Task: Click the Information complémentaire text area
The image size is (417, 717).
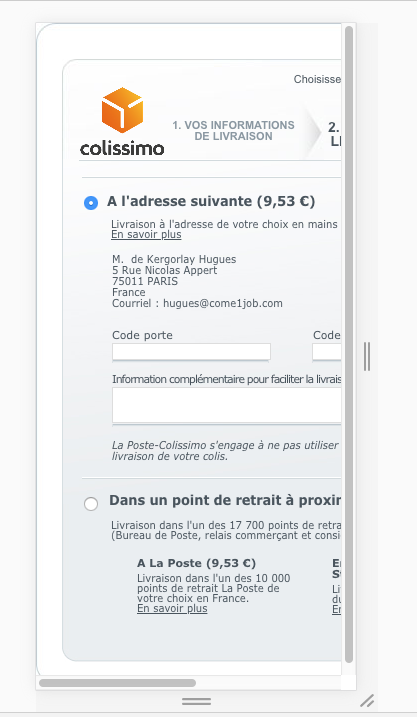Action: (227, 405)
